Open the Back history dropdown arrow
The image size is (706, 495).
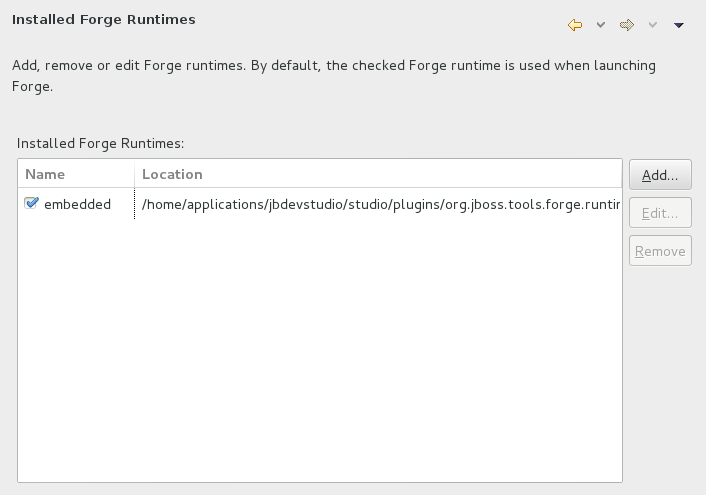(601, 25)
